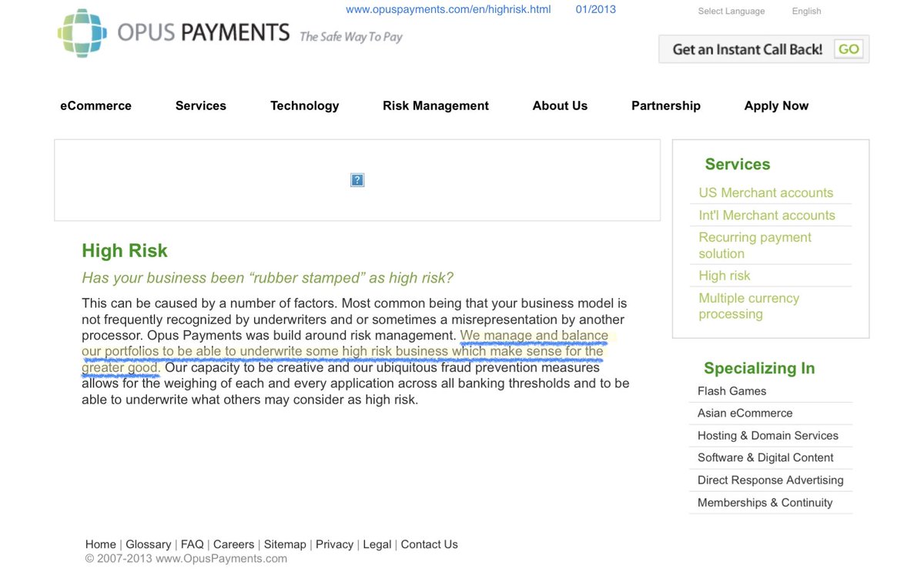Open the Technology menu

point(304,106)
